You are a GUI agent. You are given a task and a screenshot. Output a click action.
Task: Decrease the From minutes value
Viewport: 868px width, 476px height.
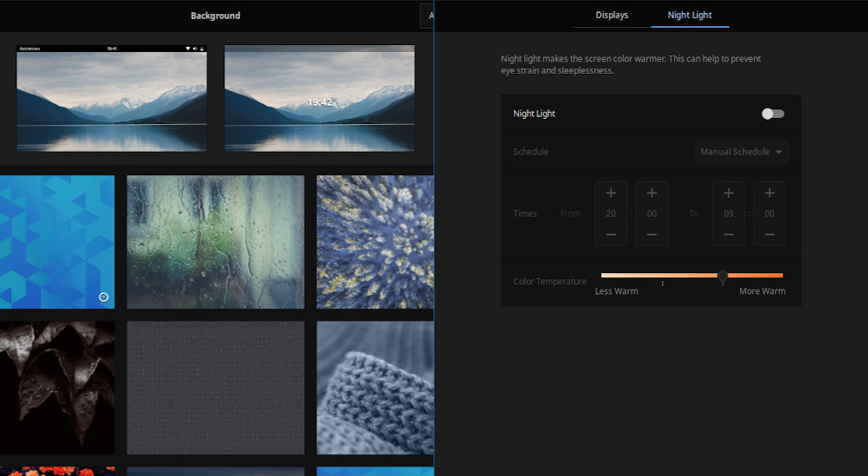click(x=651, y=234)
